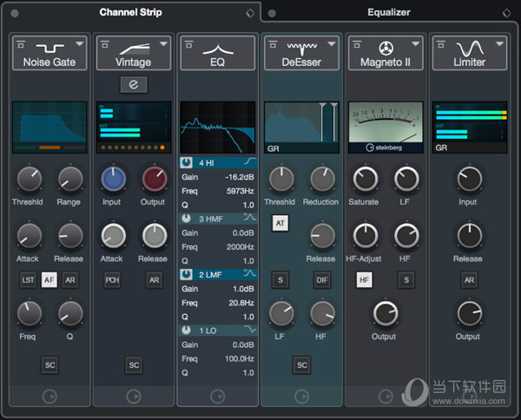Select the 2 LMF band filter type icon
The width and height of the screenshot is (521, 420).
(x=250, y=273)
